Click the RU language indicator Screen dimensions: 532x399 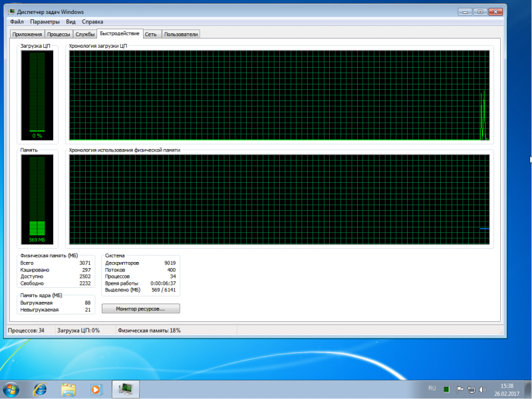click(x=432, y=388)
